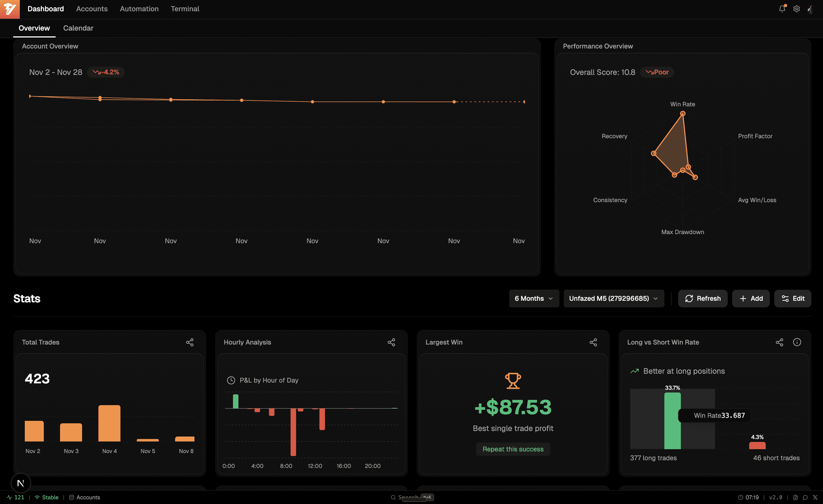Open the chat bubble icon in status bar

tap(805, 497)
